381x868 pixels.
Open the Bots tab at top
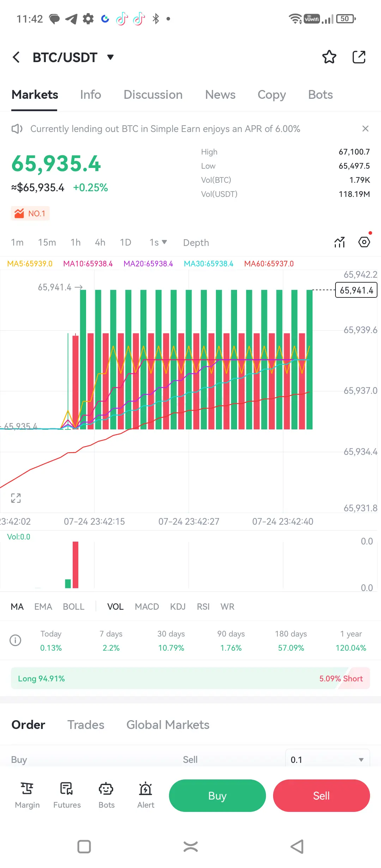pos(320,95)
